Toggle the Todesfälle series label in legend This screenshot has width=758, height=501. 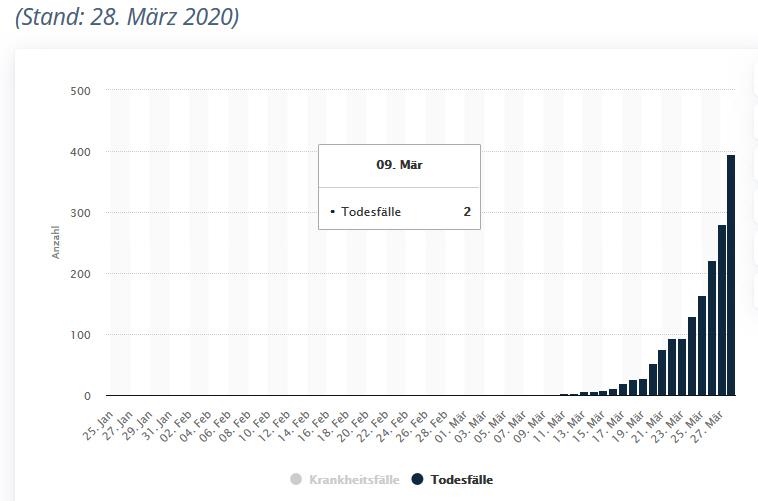[462, 480]
